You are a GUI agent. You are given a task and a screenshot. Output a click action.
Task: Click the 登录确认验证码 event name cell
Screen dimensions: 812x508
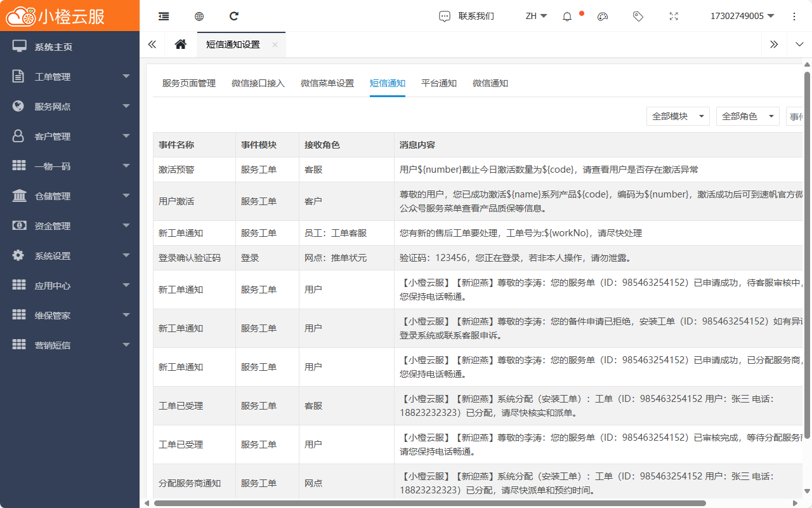click(194, 258)
